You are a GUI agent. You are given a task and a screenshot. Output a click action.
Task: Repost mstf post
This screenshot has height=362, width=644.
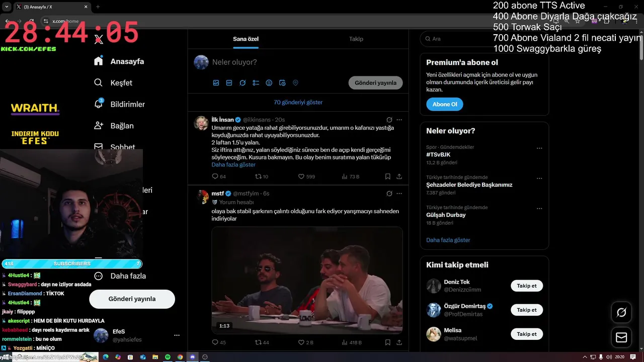[x=262, y=342]
